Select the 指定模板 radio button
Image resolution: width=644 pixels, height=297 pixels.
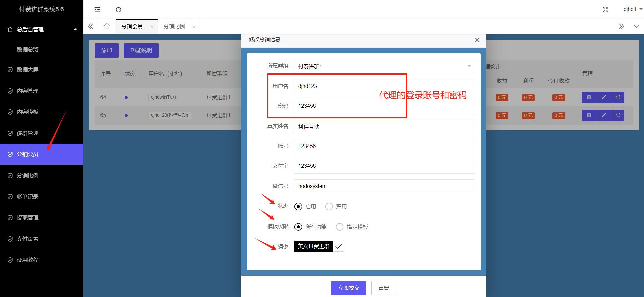coord(340,227)
